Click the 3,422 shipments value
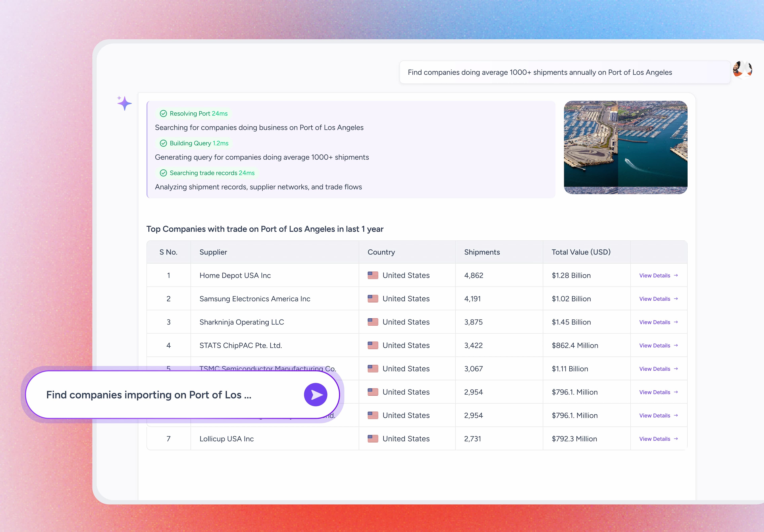This screenshot has width=764, height=532. [473, 345]
